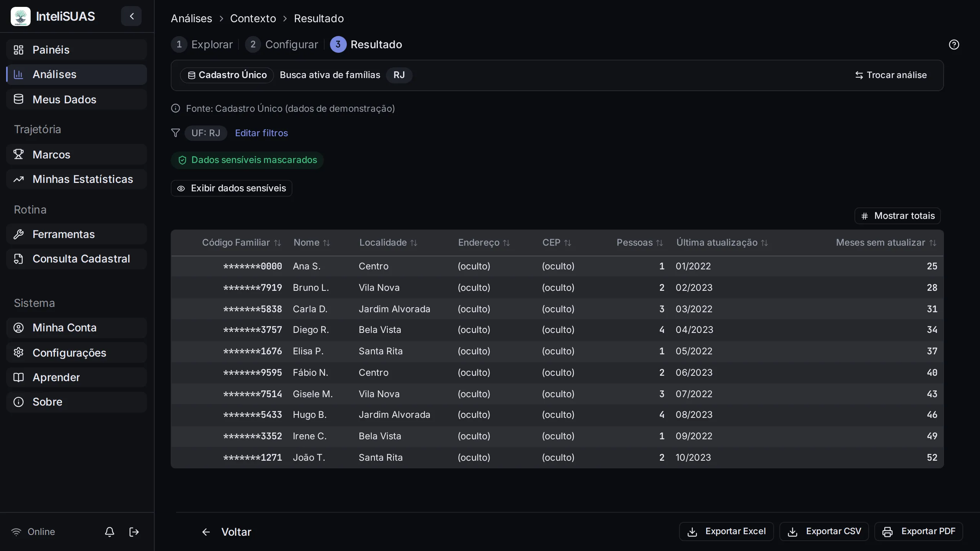Select the row for Bruno L.
Image resolution: width=980 pixels, height=551 pixels.
[x=557, y=288]
